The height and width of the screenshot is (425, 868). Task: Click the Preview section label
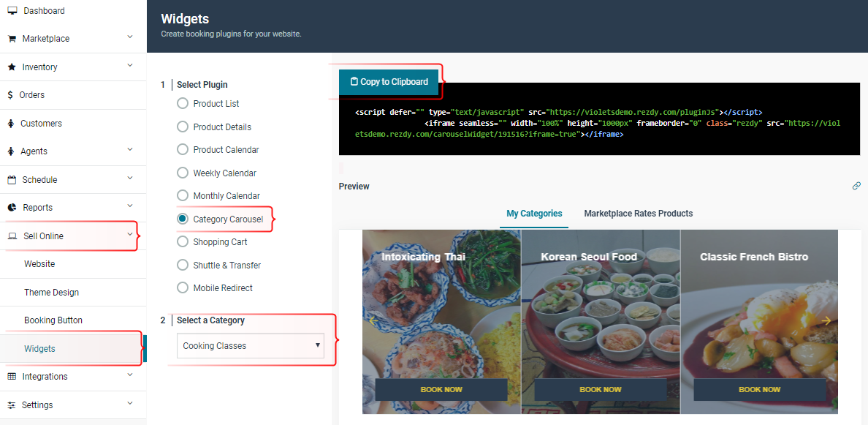pos(354,187)
